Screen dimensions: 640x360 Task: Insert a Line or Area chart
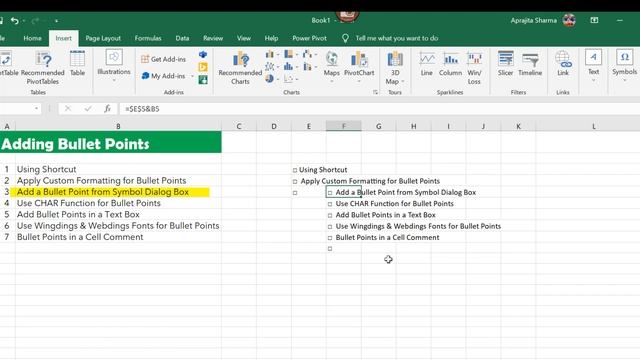pyautogui.click(x=272, y=66)
